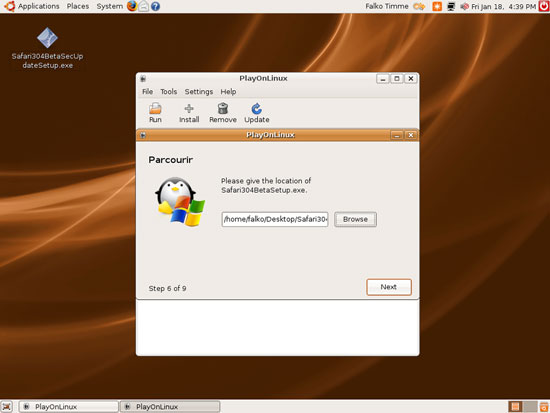Open the File menu
Screen dimensions: 550x413
[x=147, y=92]
